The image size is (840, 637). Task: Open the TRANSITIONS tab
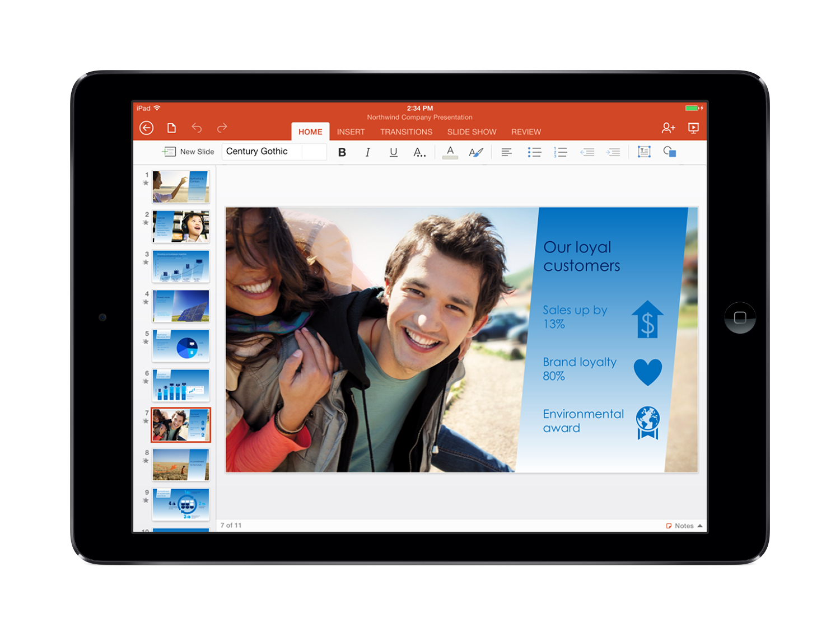tap(406, 132)
